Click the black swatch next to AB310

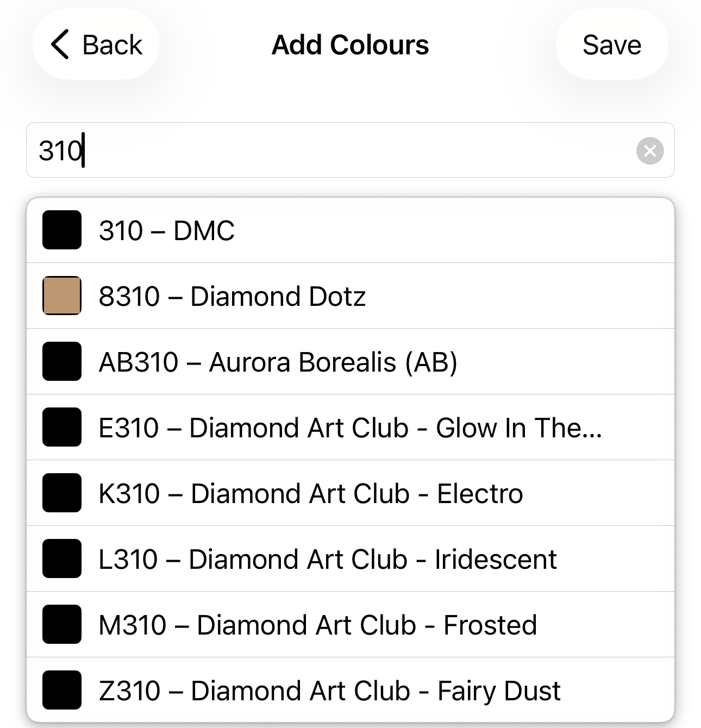(62, 361)
